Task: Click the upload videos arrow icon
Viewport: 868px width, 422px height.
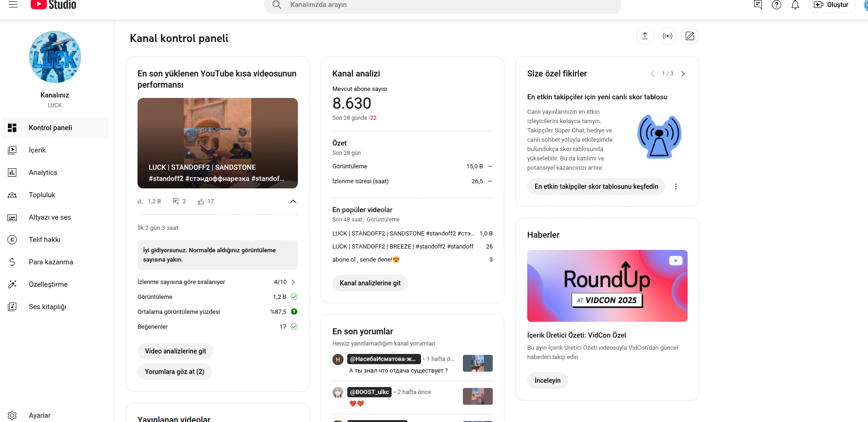Action: pos(645,36)
